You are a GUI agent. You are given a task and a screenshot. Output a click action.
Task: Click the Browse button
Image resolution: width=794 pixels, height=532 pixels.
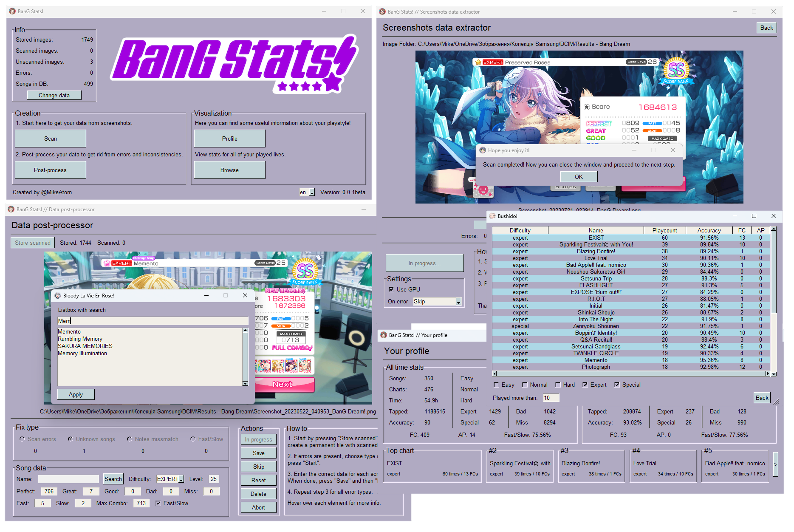[x=230, y=170]
